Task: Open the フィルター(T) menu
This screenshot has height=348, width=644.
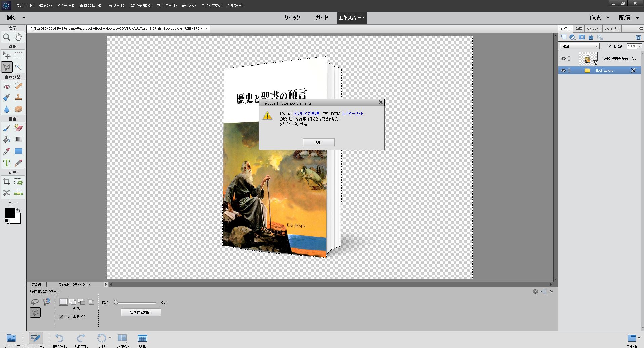Action: click(167, 6)
